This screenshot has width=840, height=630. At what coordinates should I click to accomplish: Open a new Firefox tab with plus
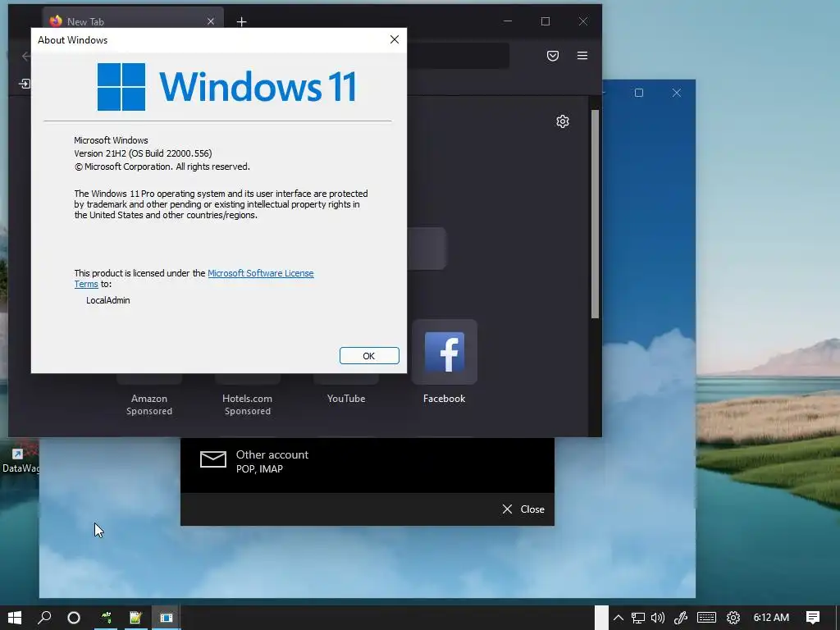tap(242, 22)
